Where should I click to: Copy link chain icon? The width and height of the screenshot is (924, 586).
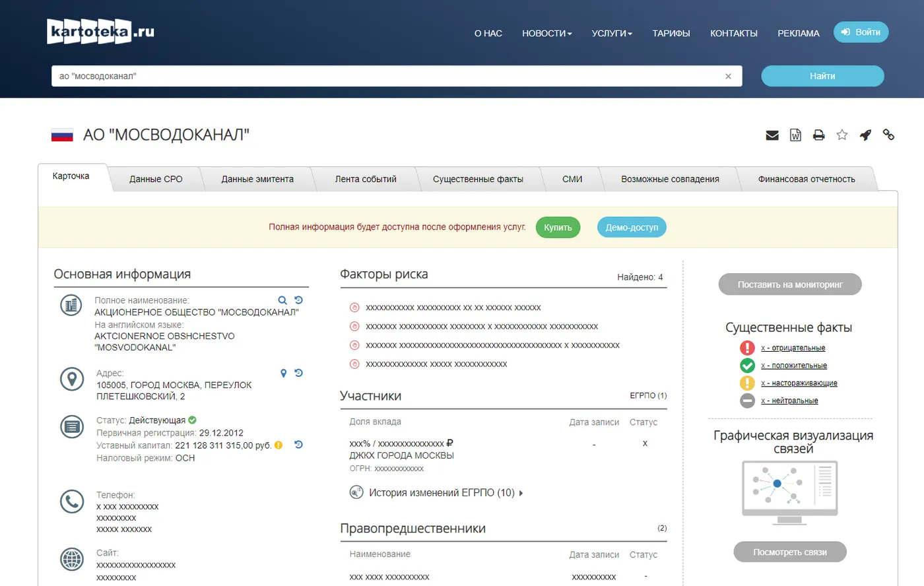889,135
